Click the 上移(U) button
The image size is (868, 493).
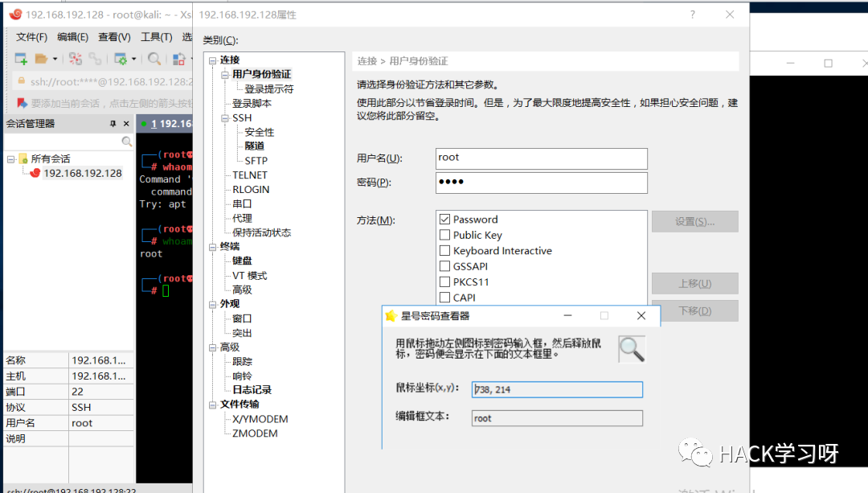tap(694, 284)
